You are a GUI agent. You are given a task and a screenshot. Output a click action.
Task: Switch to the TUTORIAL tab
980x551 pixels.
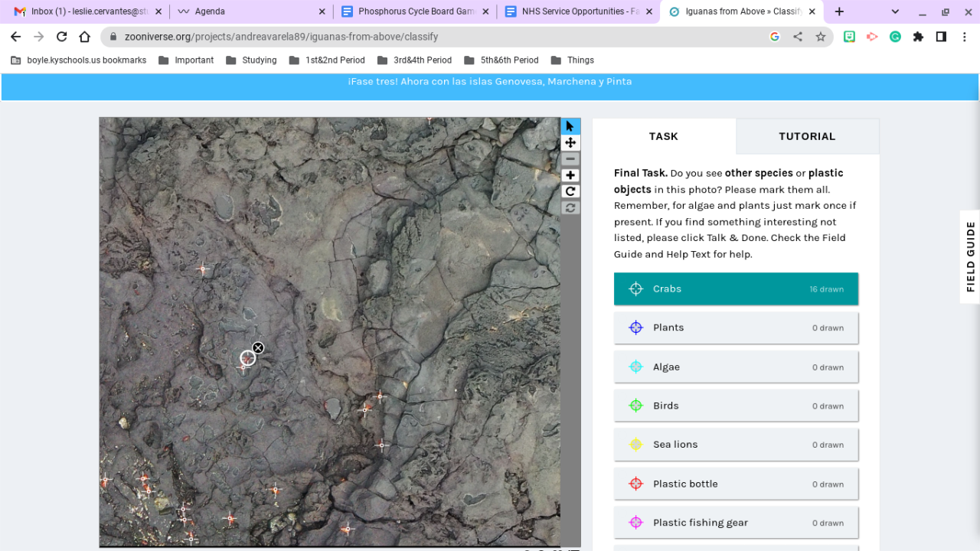[807, 136]
